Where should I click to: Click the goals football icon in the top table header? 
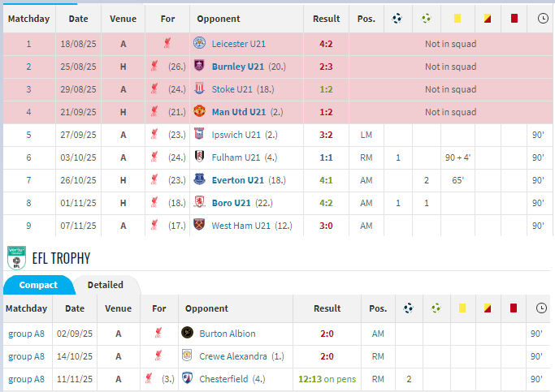point(398,18)
